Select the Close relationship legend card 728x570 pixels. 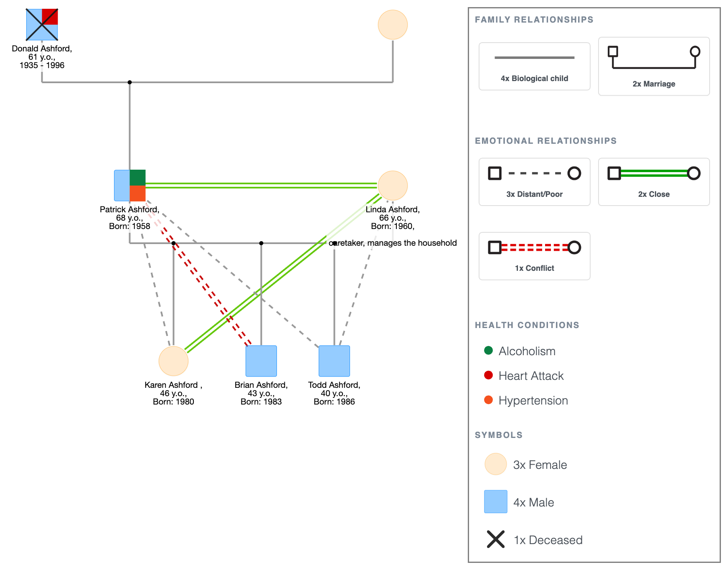coord(654,182)
